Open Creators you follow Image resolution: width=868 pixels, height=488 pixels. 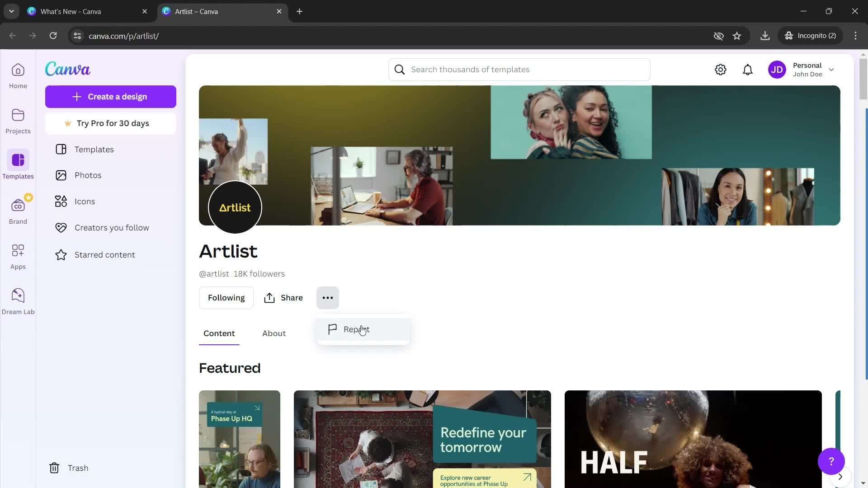[111, 228]
